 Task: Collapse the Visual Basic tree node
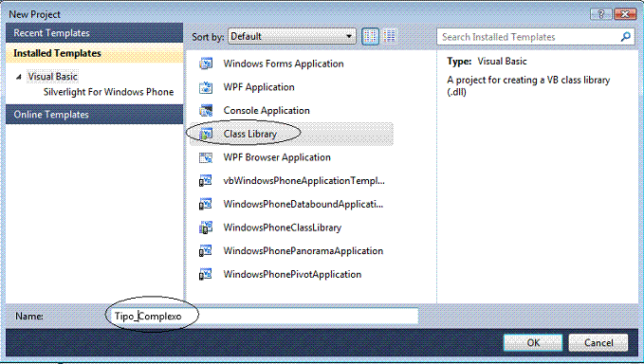(18, 77)
